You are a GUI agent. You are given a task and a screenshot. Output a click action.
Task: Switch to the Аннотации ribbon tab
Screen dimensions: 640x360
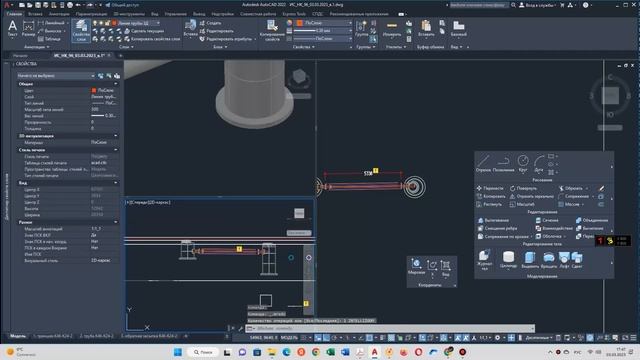(59, 14)
